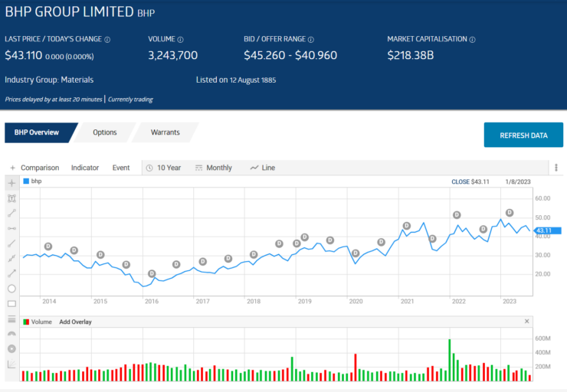Click the Volume panel label
The height and width of the screenshot is (392, 567).
tap(41, 322)
